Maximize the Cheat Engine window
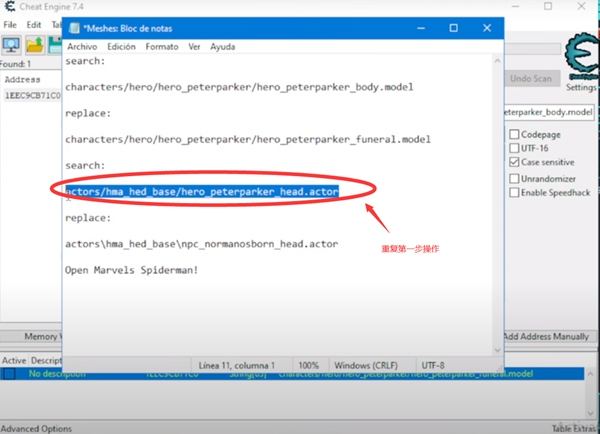 click(548, 6)
